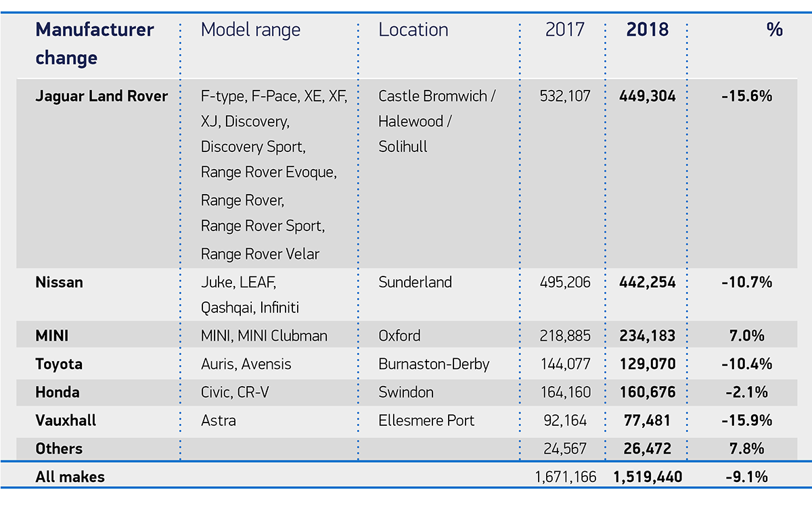Click the 'Auris, Avensis' model cell
812x505 pixels.
click(x=246, y=364)
